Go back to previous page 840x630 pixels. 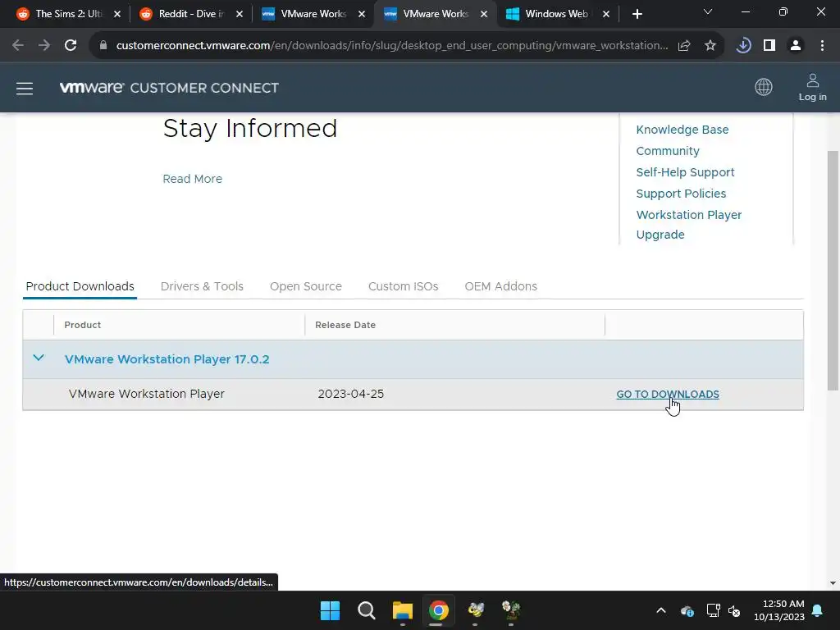click(18, 46)
